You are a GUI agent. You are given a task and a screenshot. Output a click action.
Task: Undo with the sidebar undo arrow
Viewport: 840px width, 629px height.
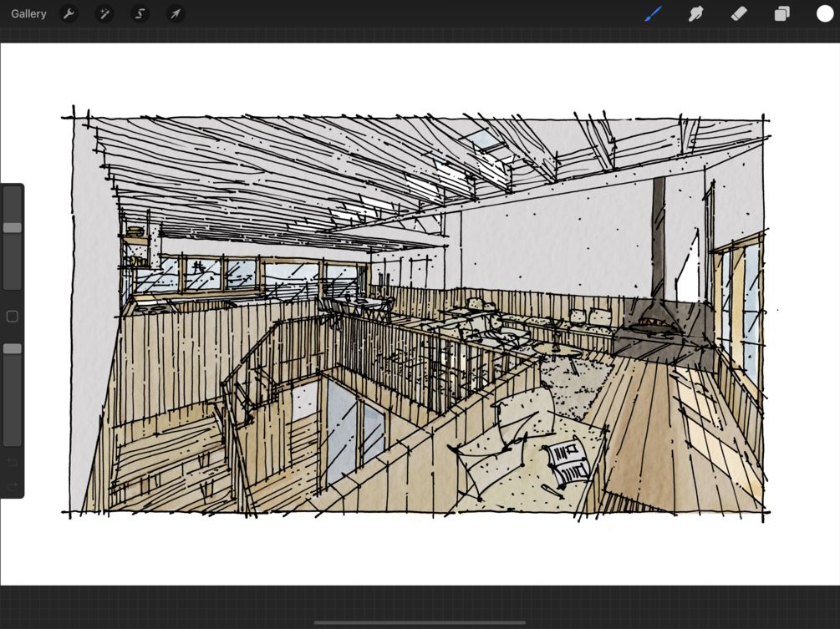[13, 462]
